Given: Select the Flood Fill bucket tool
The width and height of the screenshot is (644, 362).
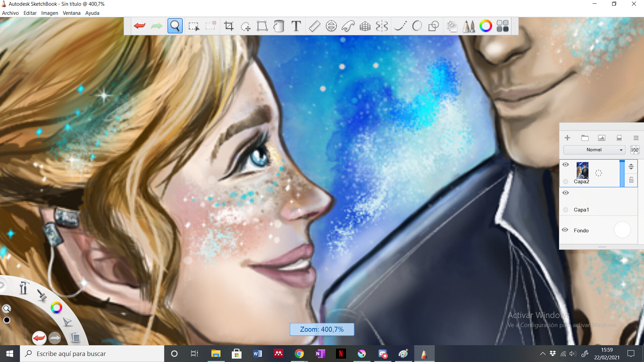Looking at the screenshot, I should point(279,26).
